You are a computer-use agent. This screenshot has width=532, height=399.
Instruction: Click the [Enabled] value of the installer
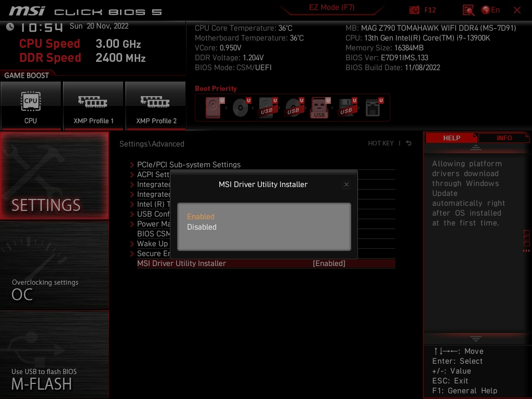click(x=329, y=263)
